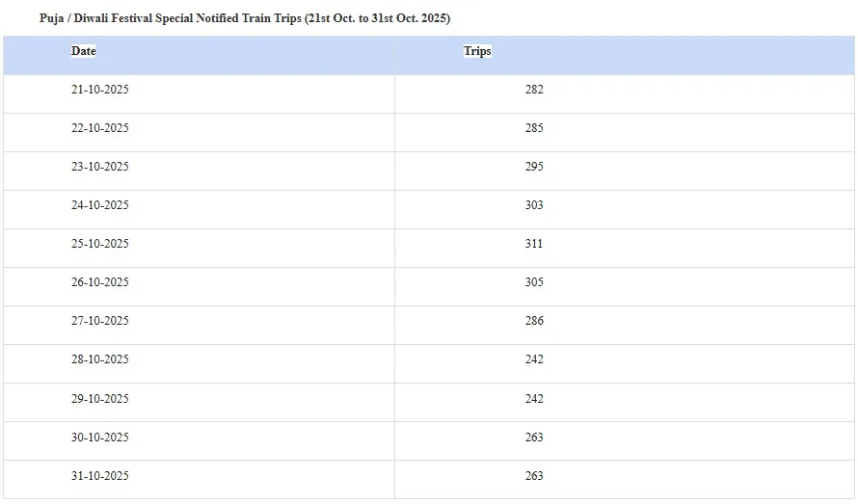Click the 286 trips value
Screen dimensions: 858x504
click(534, 321)
